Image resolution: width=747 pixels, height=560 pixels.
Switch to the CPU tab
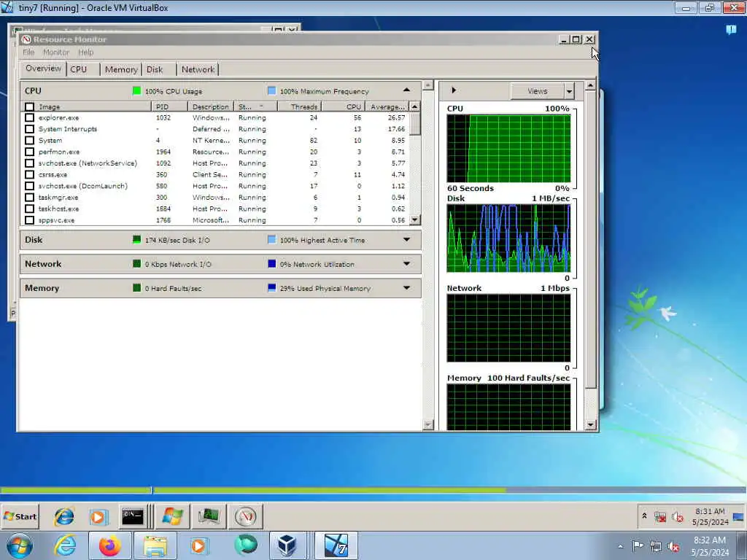[83, 69]
